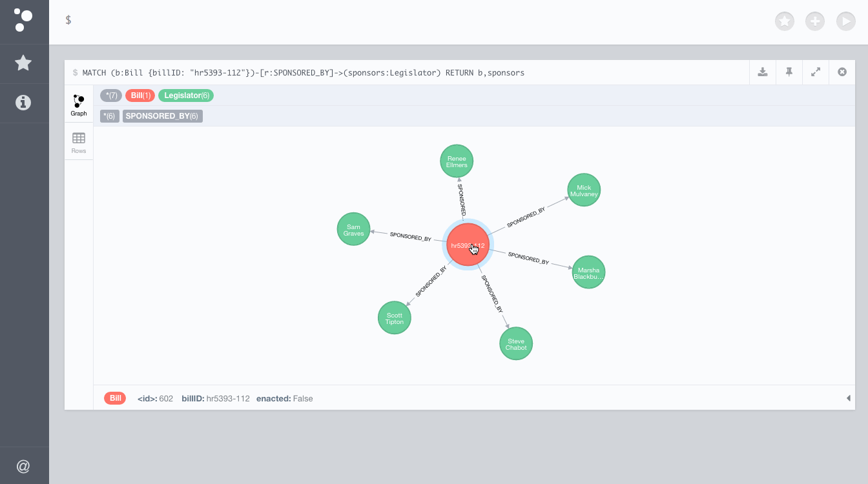Image resolution: width=868 pixels, height=484 pixels.
Task: Save query as favorite star button
Action: (785, 21)
